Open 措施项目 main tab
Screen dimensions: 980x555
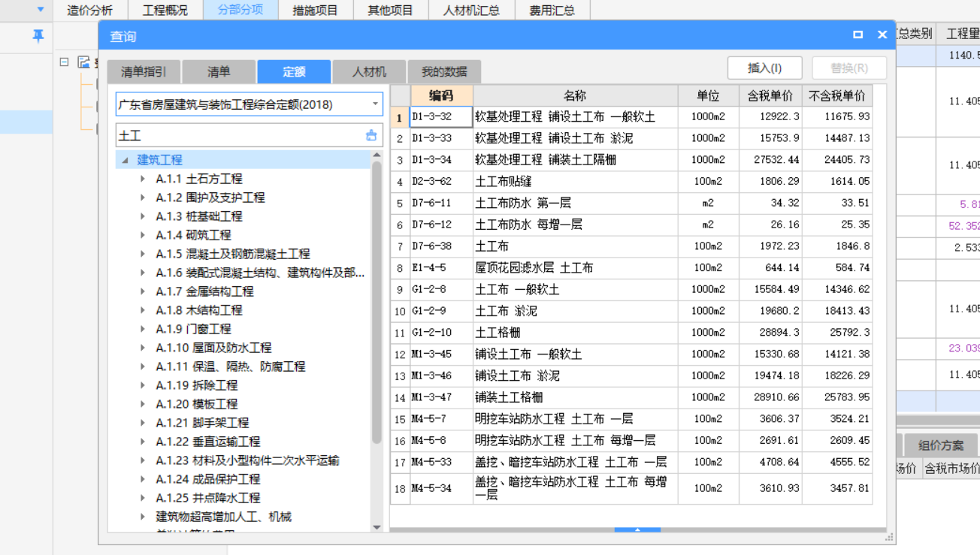(x=316, y=10)
